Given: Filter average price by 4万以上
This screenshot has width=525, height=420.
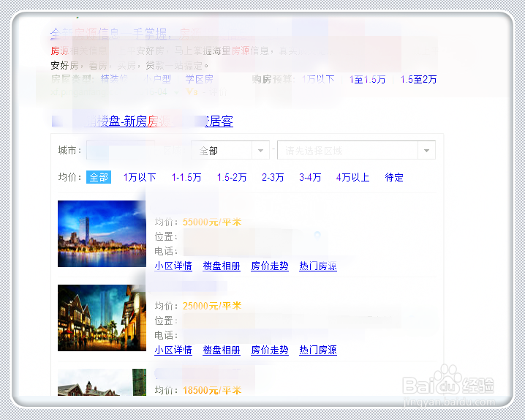Looking at the screenshot, I should point(353,177).
